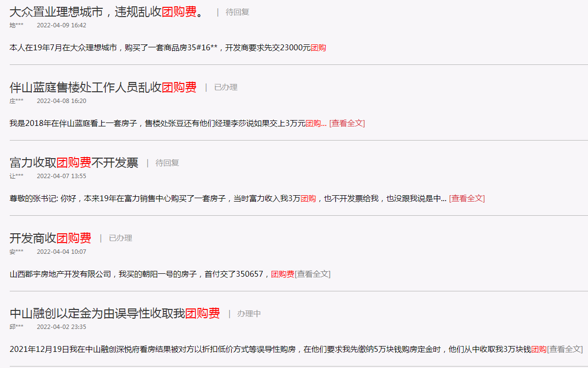This screenshot has width=588, height=368.
Task: Click 查看全文 in the 山西郡宇房地产 post
Action: 313,274
